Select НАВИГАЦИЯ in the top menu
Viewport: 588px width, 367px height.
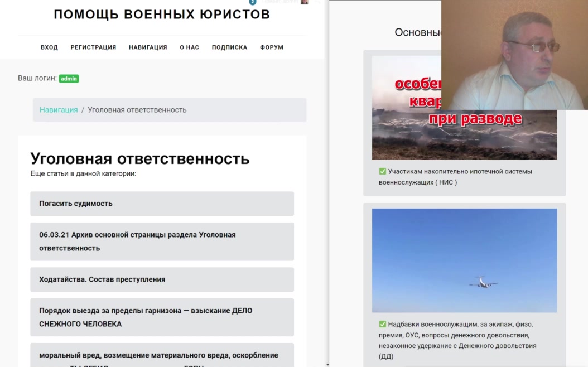[148, 47]
